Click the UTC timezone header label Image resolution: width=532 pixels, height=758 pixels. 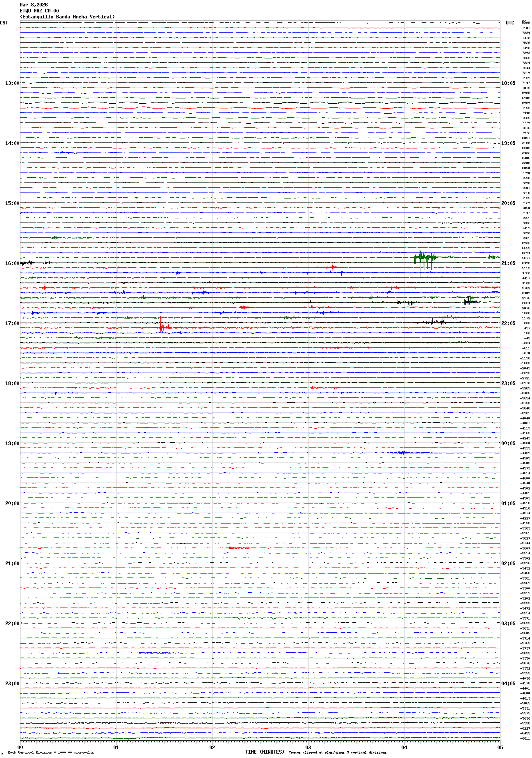tap(510, 23)
